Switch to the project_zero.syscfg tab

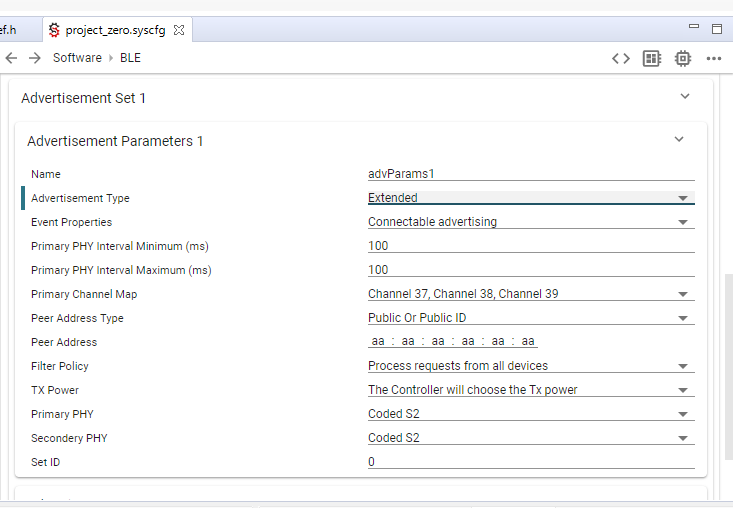tap(115, 30)
